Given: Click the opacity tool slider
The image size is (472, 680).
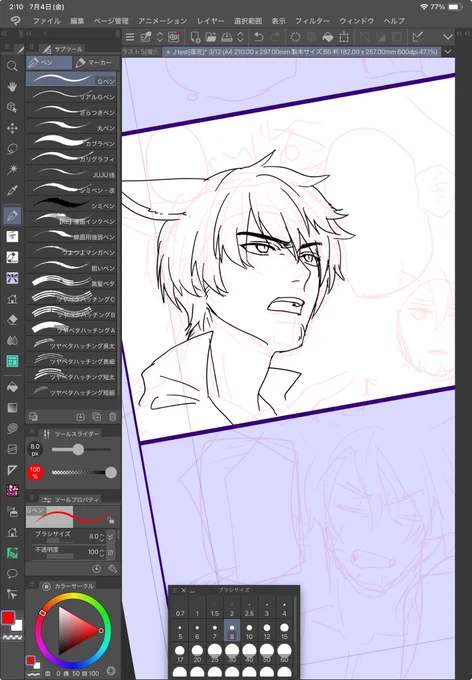Looking at the screenshot, I should 84,472.
